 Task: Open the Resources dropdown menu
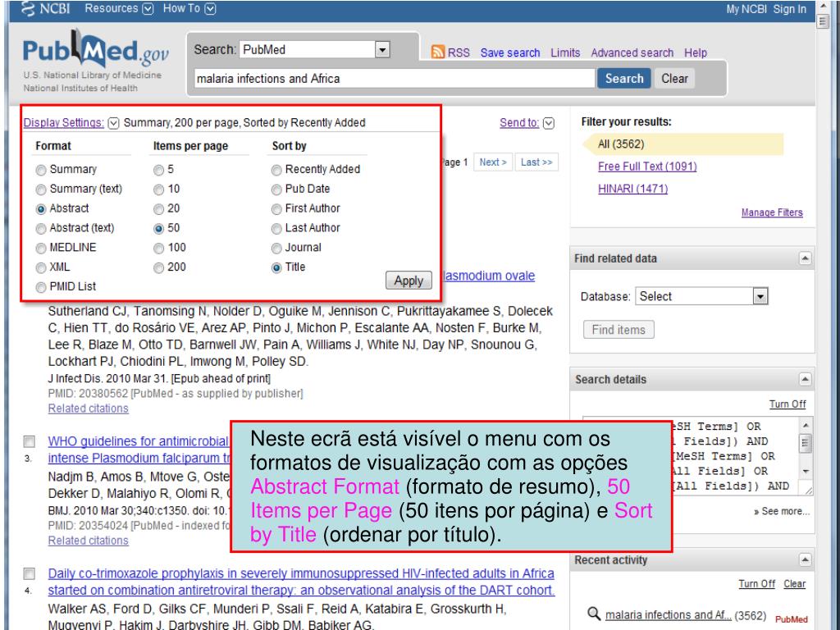pos(148,9)
